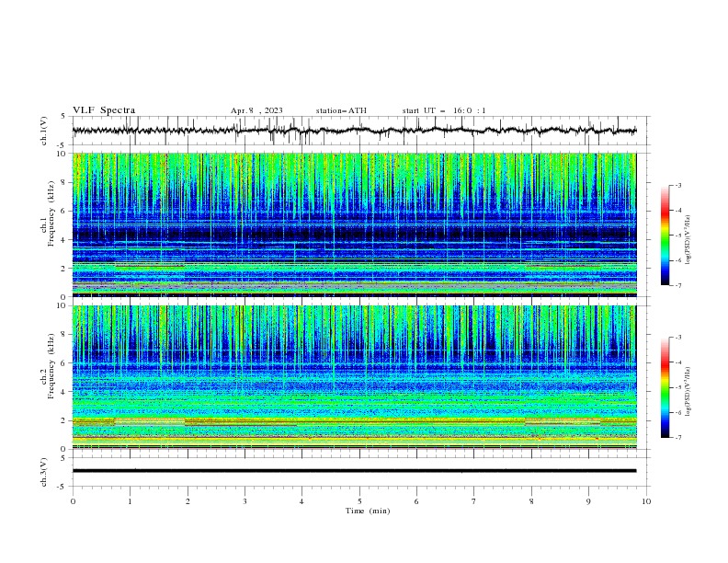Click time axis tick label "0"

(73, 501)
